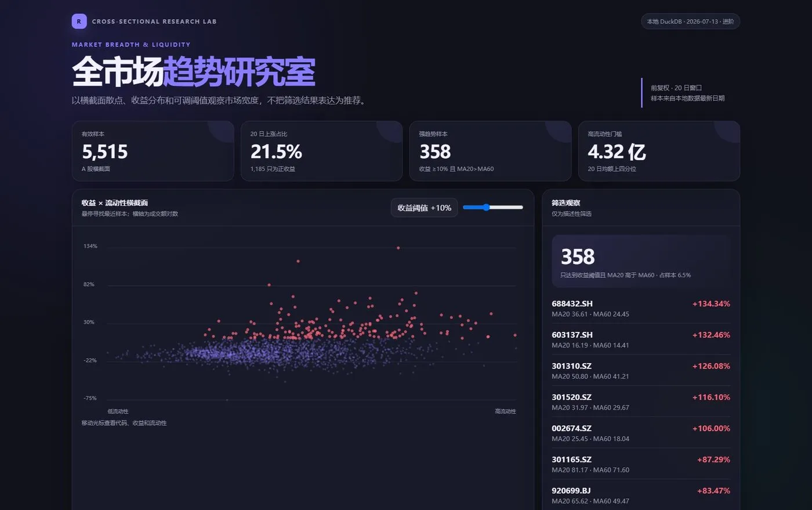
Task: Select the 301165.SZ row
Action: click(x=641, y=464)
